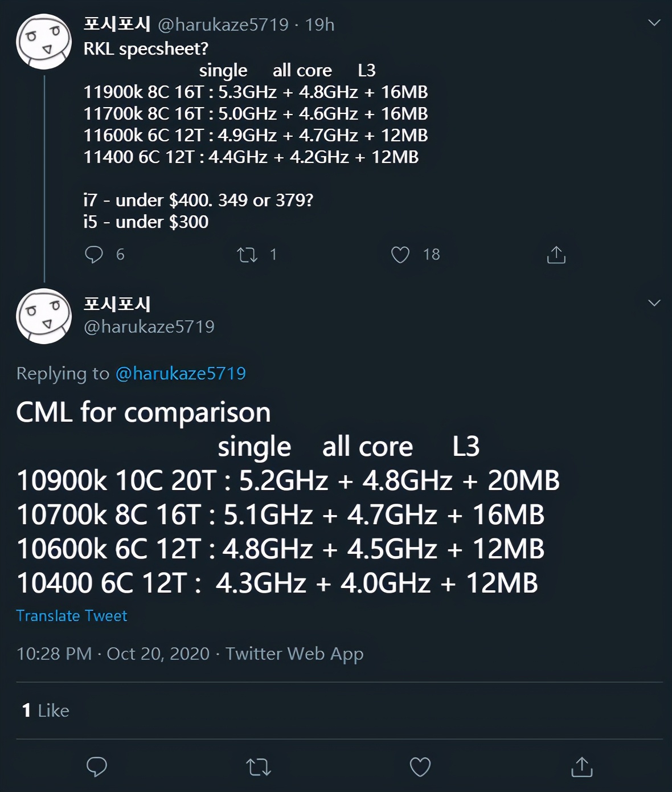The image size is (672, 792).
Task: Open profile avatar on the reply tweet
Action: click(x=44, y=316)
